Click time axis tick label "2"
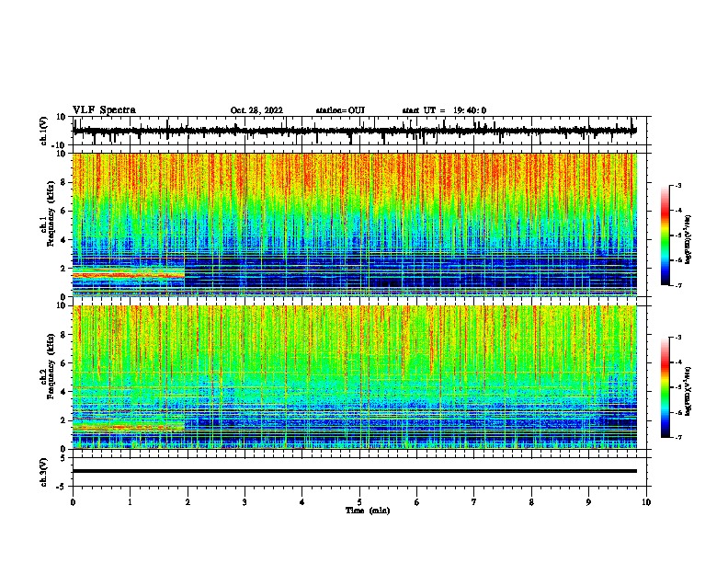Viewport: 728px width, 563px height. click(x=188, y=502)
